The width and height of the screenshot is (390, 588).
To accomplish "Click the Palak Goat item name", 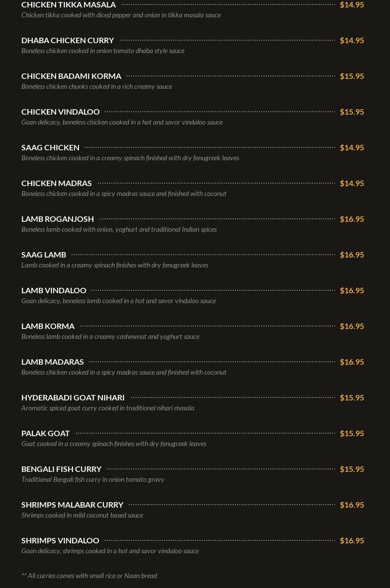I will click(x=45, y=433).
